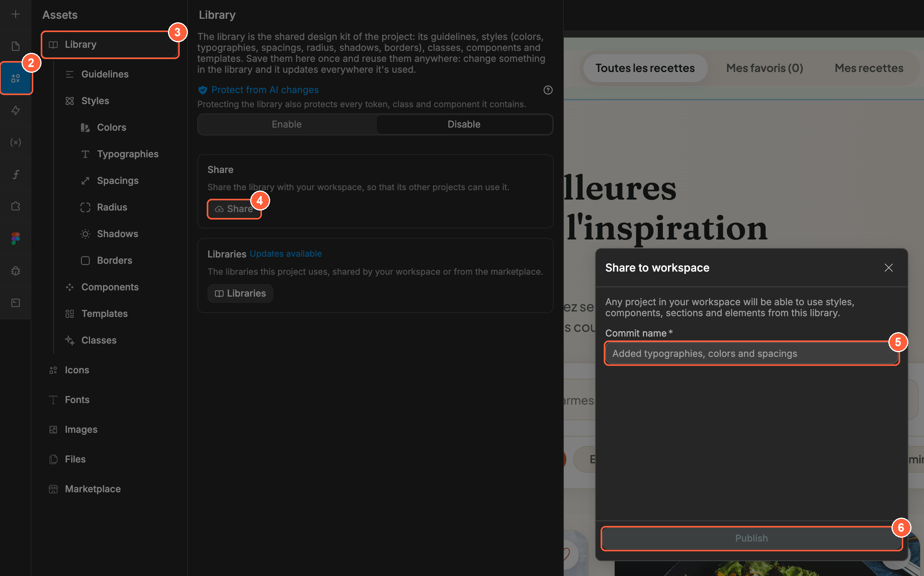
Task: Select Disable for AI protection
Action: (x=464, y=124)
